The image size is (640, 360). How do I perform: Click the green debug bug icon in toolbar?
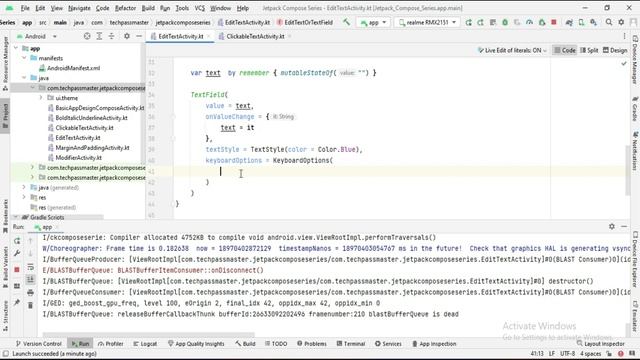pyautogui.click(x=505, y=22)
